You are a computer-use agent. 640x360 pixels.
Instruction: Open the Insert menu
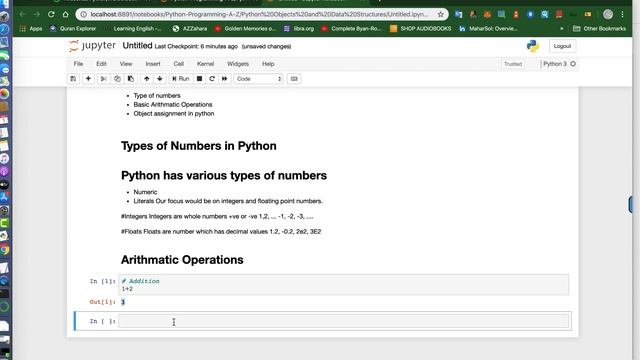(153, 64)
